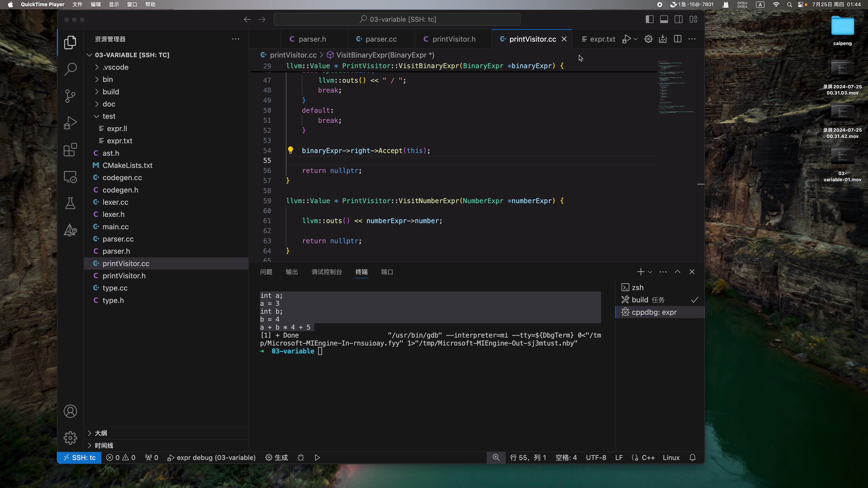The width and height of the screenshot is (868, 488).
Task: Click the lightbulb code action on line 54
Action: point(291,150)
